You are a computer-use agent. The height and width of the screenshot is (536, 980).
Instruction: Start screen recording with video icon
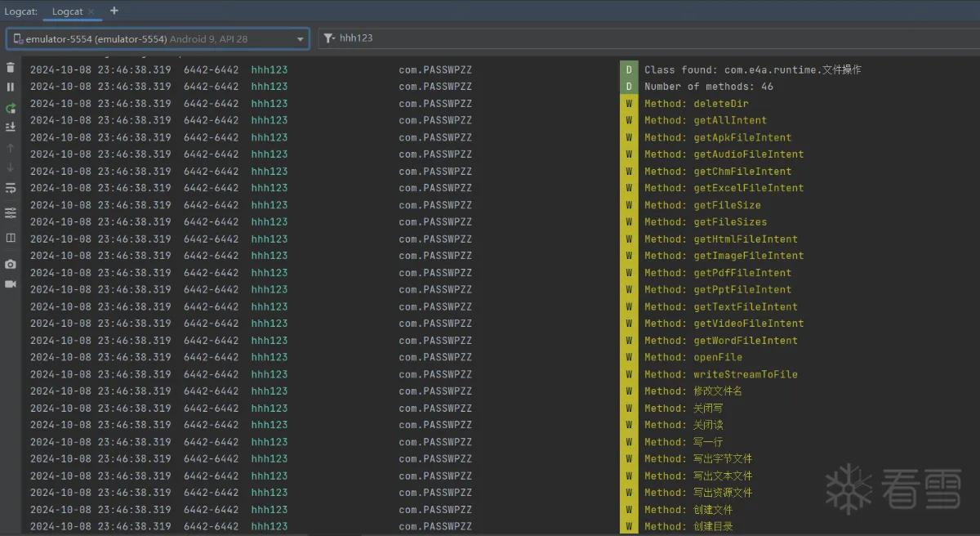click(x=11, y=284)
